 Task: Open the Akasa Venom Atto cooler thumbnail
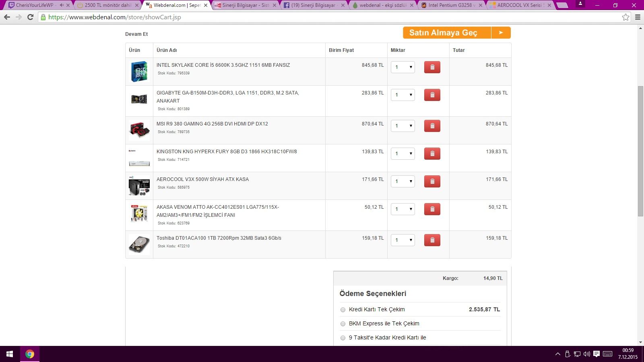point(139,214)
